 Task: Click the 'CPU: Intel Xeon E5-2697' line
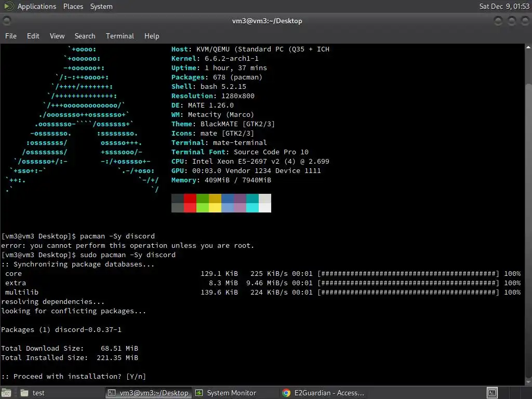click(250, 162)
